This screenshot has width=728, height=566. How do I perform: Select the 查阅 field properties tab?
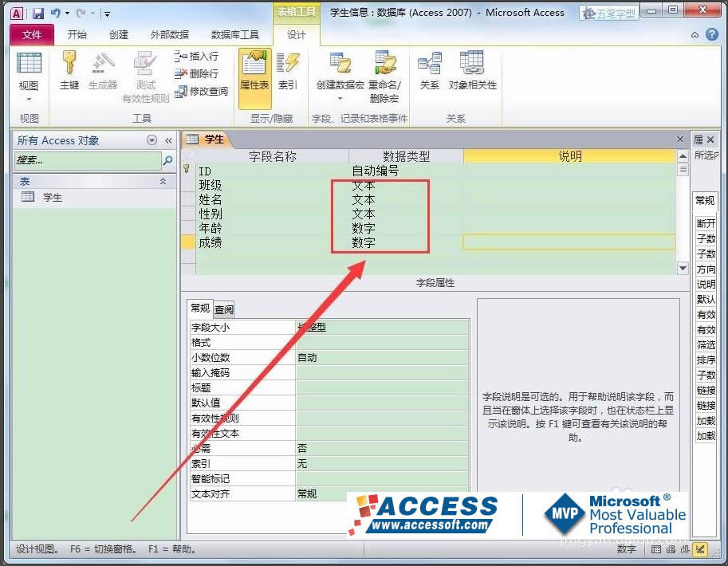[x=224, y=309]
